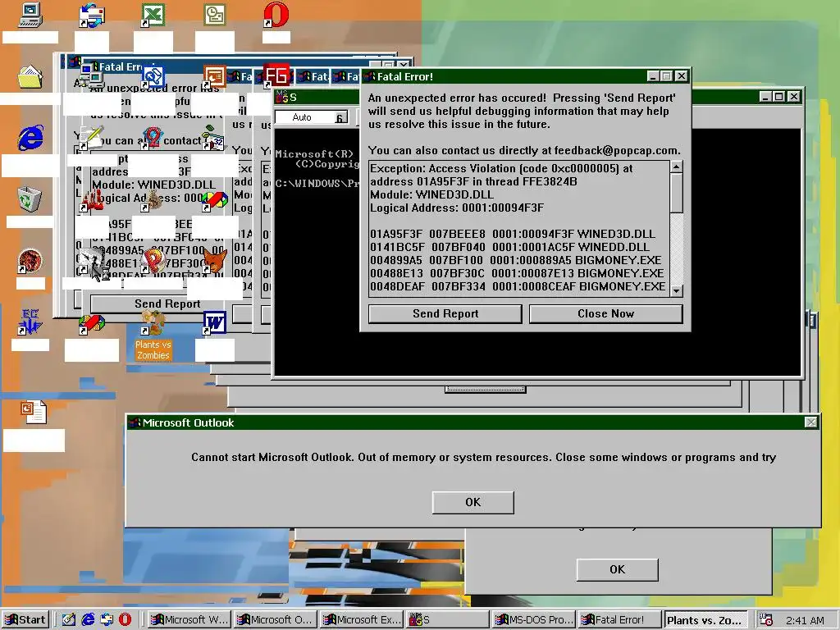The width and height of the screenshot is (840, 630).
Task: Click the Microsoft Outlook dialog title bar
Action: click(x=473, y=422)
